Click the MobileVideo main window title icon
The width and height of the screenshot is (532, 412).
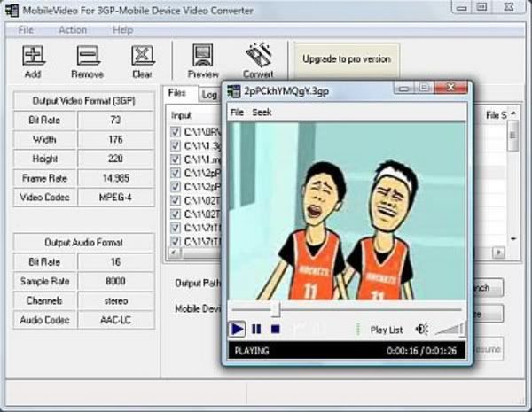12,11
